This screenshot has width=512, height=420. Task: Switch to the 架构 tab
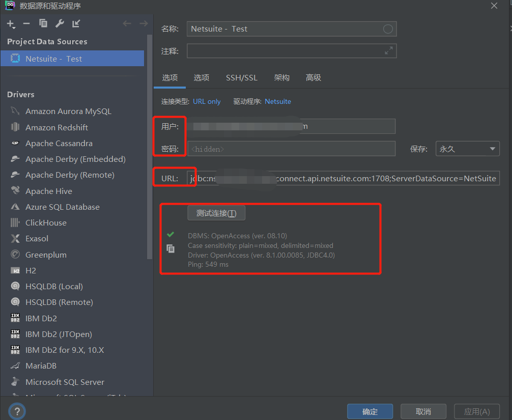[x=282, y=78]
